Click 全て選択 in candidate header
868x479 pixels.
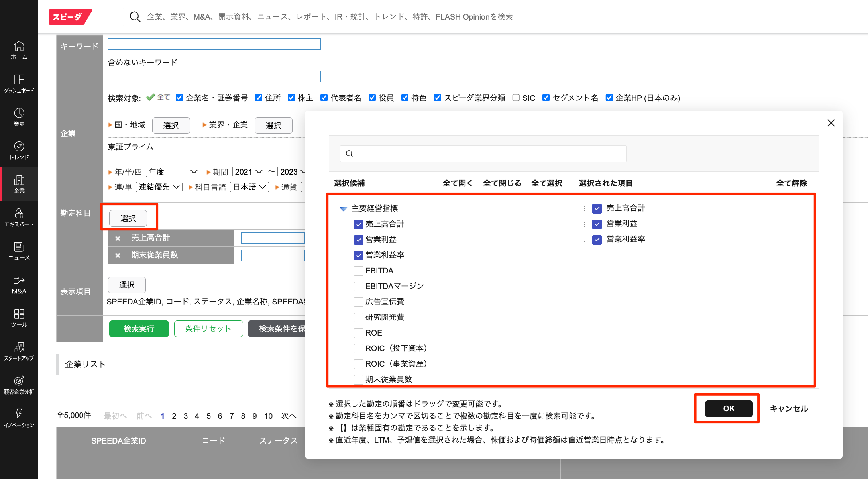coord(546,183)
